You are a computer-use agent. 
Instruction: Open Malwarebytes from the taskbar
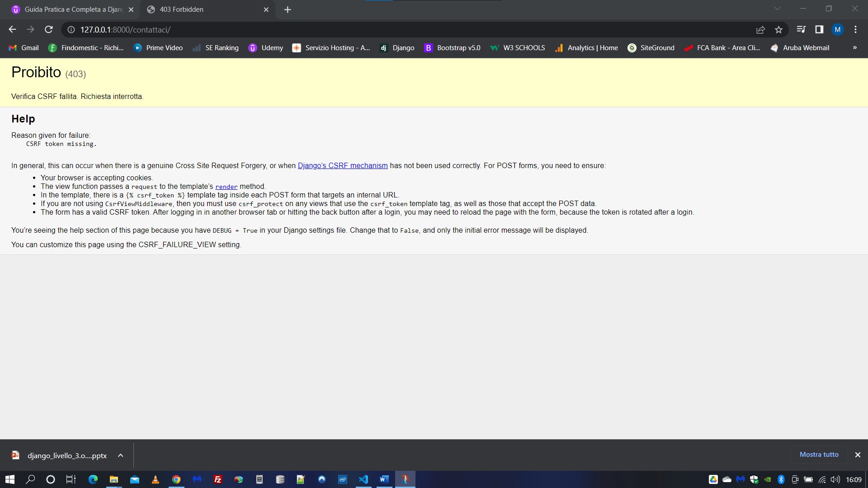pos(197,479)
